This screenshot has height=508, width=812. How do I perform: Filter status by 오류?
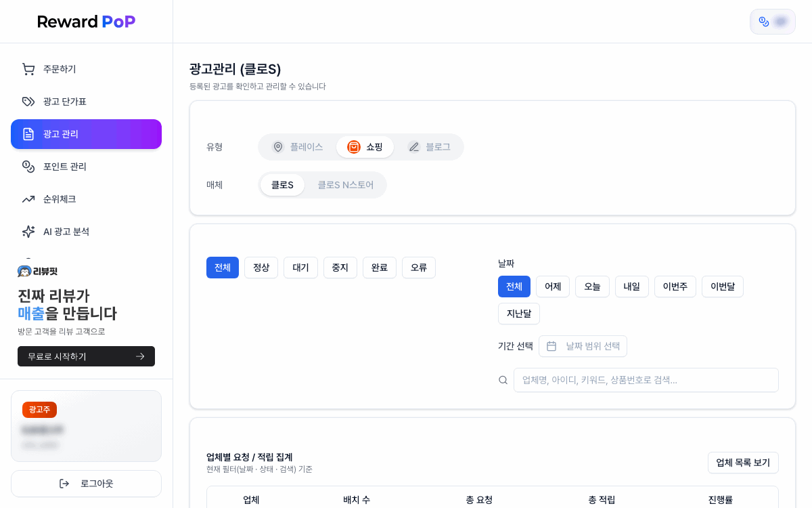[x=419, y=268]
